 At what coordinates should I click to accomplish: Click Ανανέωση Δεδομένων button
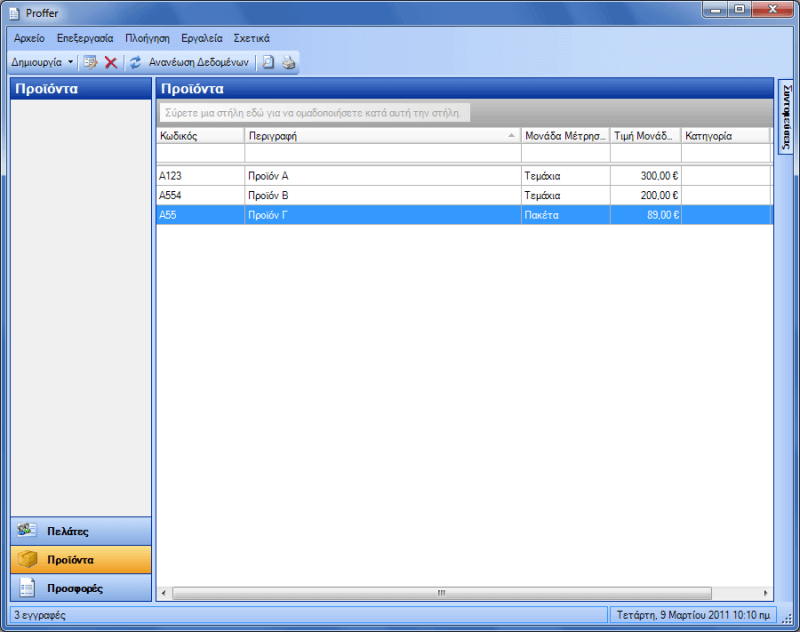198,62
